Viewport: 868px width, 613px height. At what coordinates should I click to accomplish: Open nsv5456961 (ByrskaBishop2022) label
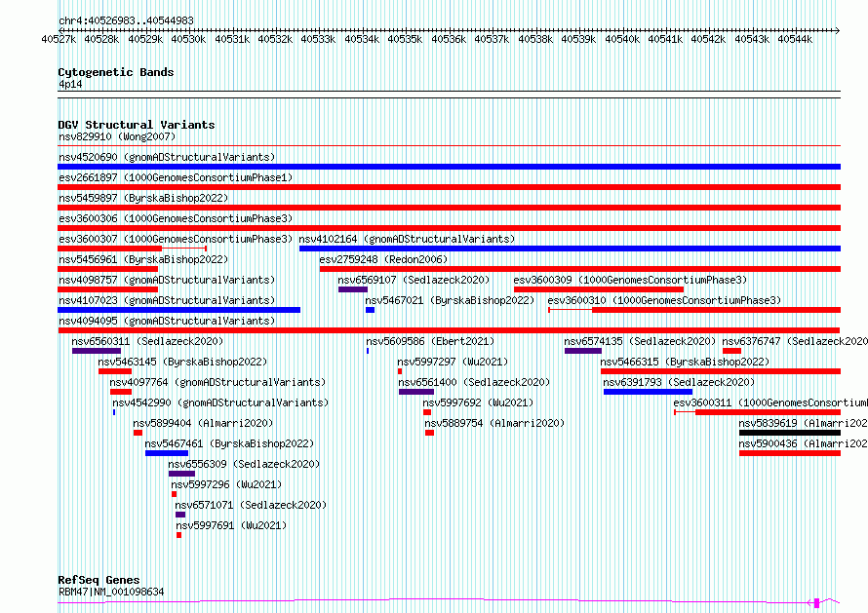pos(143,259)
